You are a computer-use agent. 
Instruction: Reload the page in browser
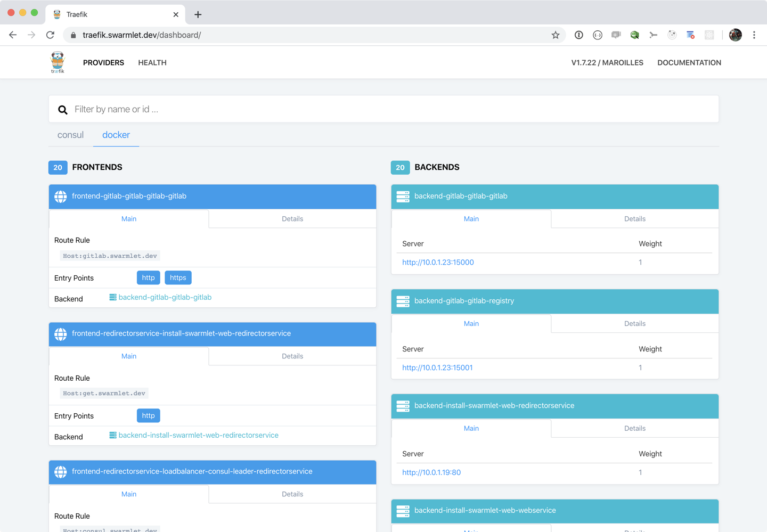51,35
